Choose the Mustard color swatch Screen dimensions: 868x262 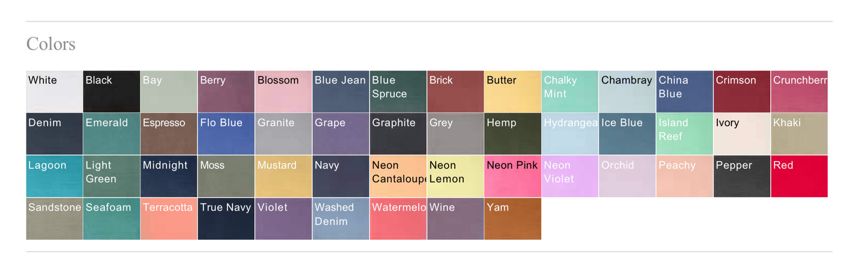[284, 176]
